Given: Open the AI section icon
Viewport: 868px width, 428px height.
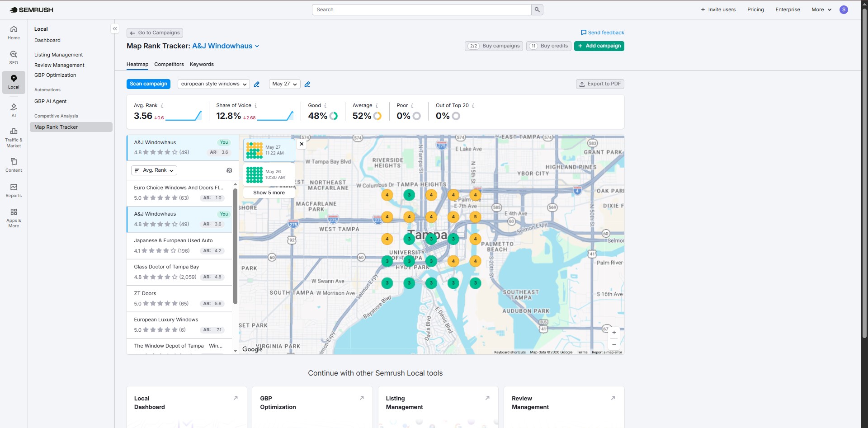Looking at the screenshot, I should click(x=14, y=110).
